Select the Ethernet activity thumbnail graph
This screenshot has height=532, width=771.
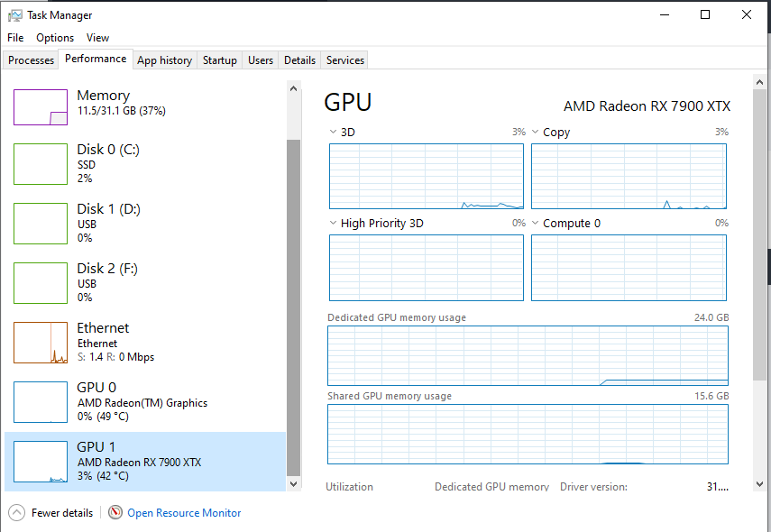pyautogui.click(x=41, y=343)
